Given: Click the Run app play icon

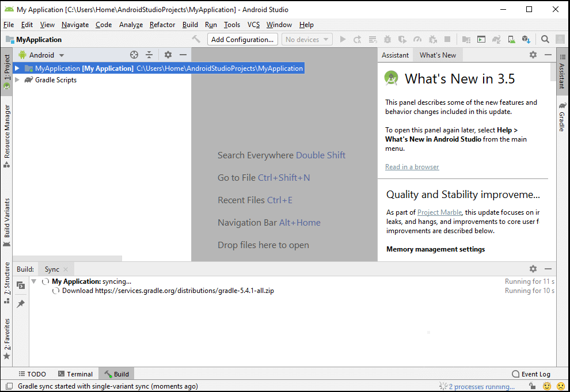Looking at the screenshot, I should 343,39.
